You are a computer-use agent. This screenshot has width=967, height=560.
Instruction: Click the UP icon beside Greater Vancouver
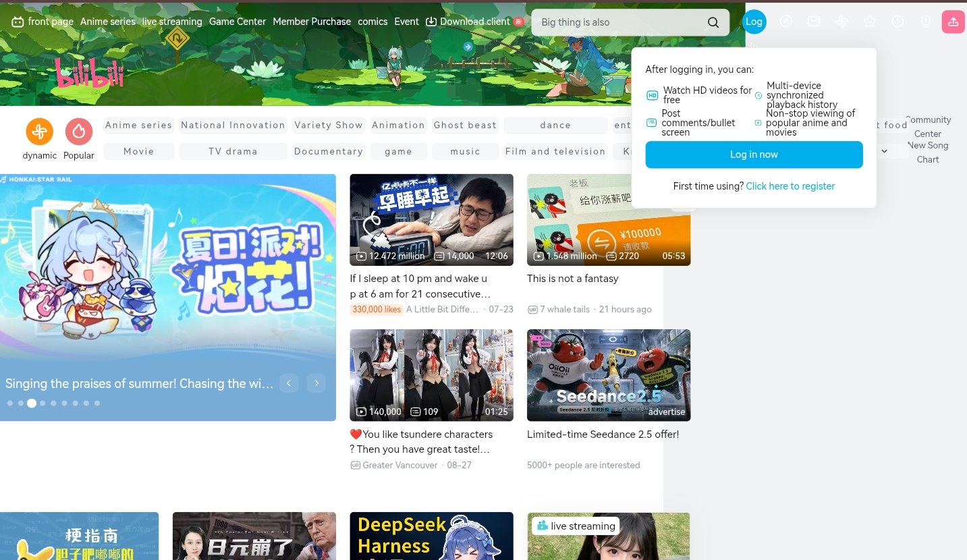[356, 466]
